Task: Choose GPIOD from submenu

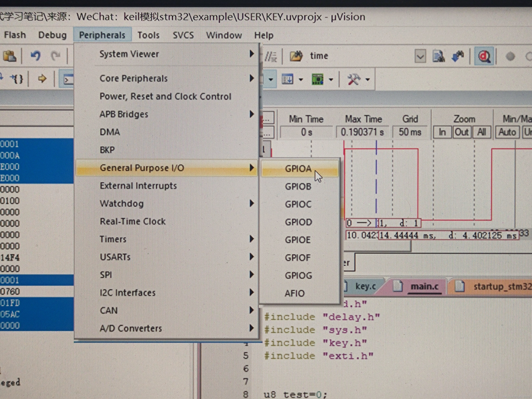Action: [299, 222]
